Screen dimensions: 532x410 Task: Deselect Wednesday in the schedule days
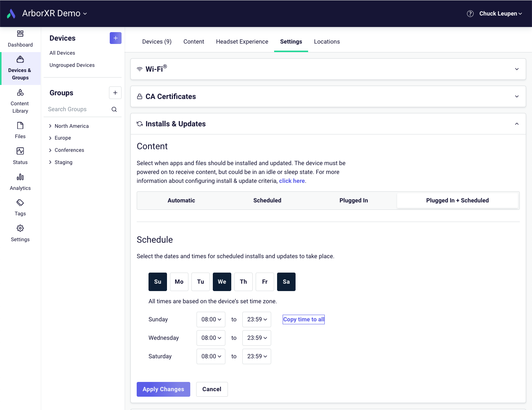[x=222, y=282]
